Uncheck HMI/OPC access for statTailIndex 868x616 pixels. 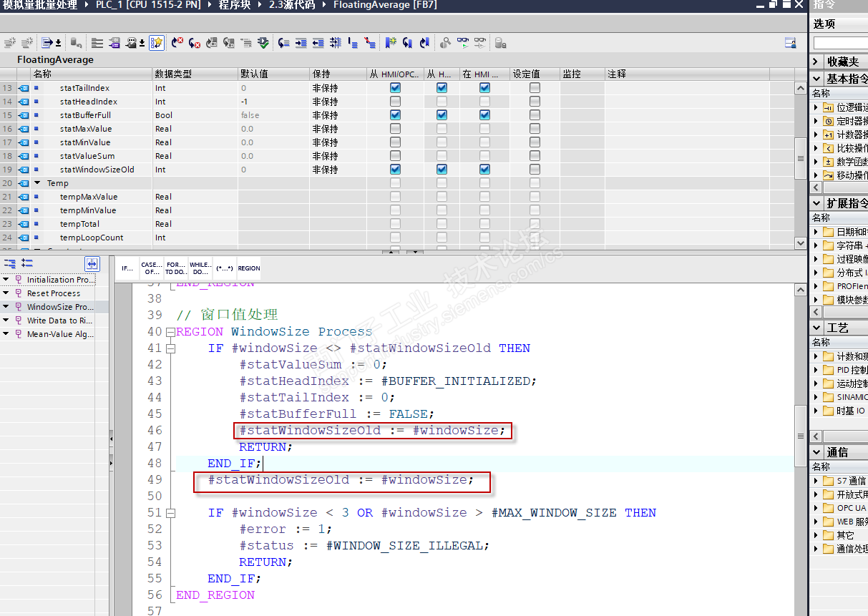click(395, 88)
